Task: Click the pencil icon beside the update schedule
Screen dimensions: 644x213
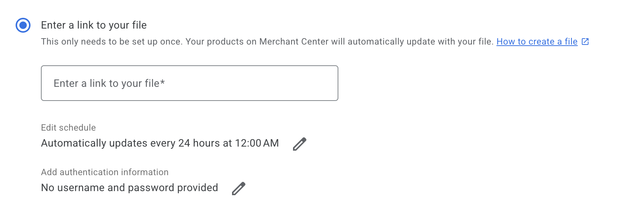Action: click(x=299, y=144)
